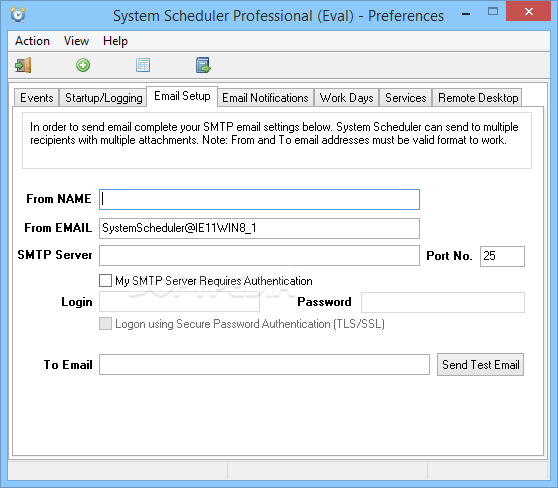This screenshot has width=558, height=488.
Task: Focus the From NAME input field
Action: [x=259, y=199]
